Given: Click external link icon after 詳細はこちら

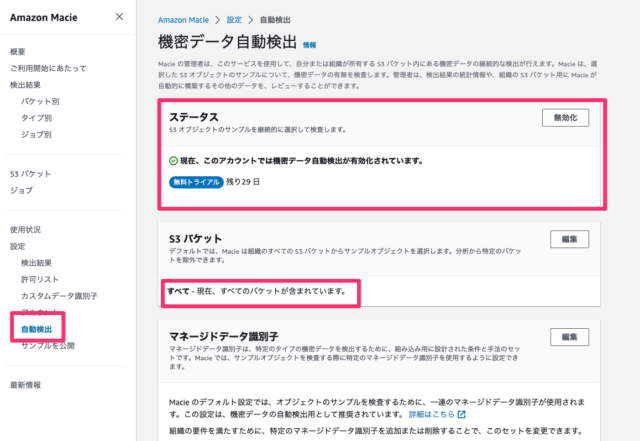Looking at the screenshot, I should tap(462, 414).
